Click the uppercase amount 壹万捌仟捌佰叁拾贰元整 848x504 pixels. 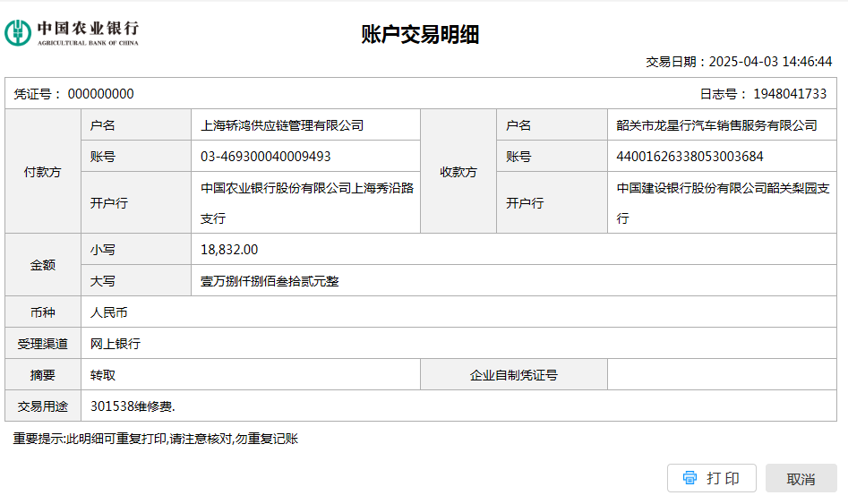[x=270, y=281]
